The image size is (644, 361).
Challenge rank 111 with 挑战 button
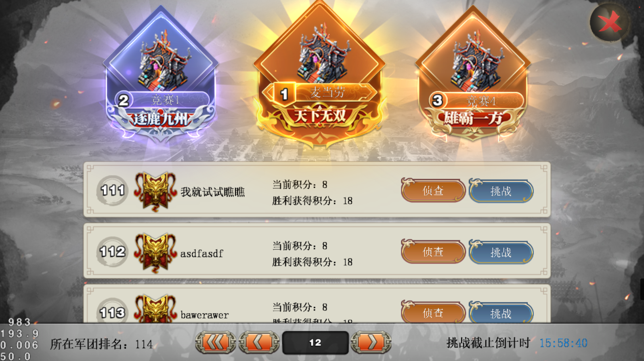[x=501, y=191]
